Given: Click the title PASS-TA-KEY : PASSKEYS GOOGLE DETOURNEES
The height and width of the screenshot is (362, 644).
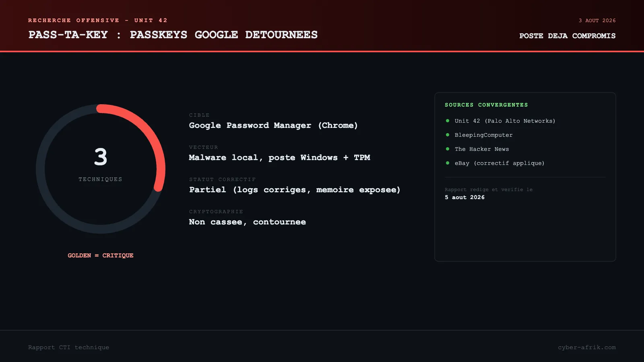Looking at the screenshot, I should click(173, 35).
